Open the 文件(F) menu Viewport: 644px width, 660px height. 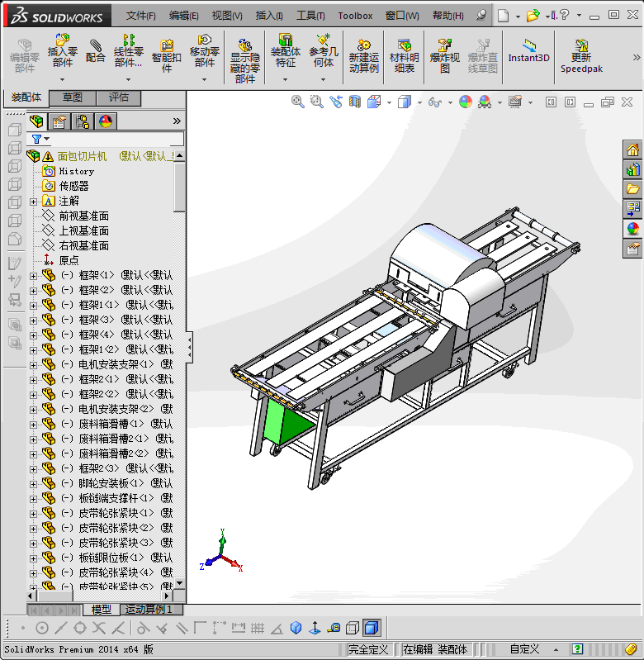point(140,16)
